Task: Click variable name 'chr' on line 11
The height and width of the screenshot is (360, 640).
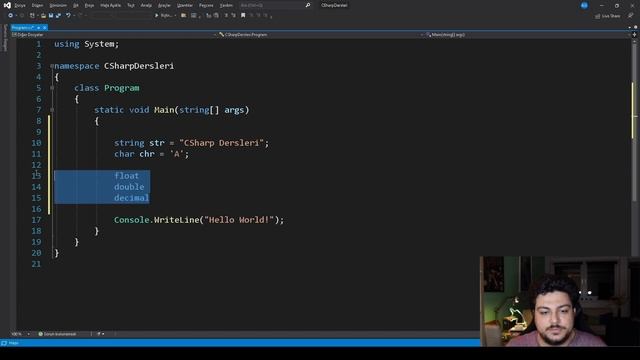Action: (147, 154)
